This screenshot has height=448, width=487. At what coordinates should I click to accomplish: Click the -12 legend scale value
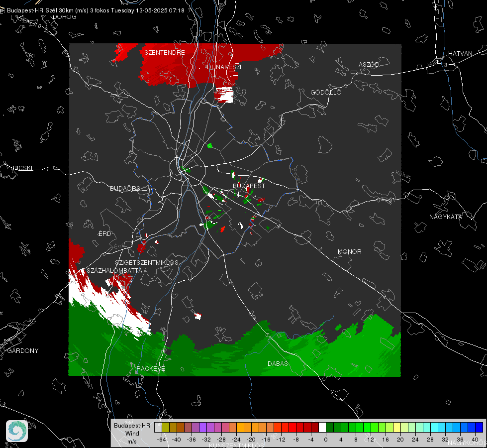pyautogui.click(x=281, y=440)
